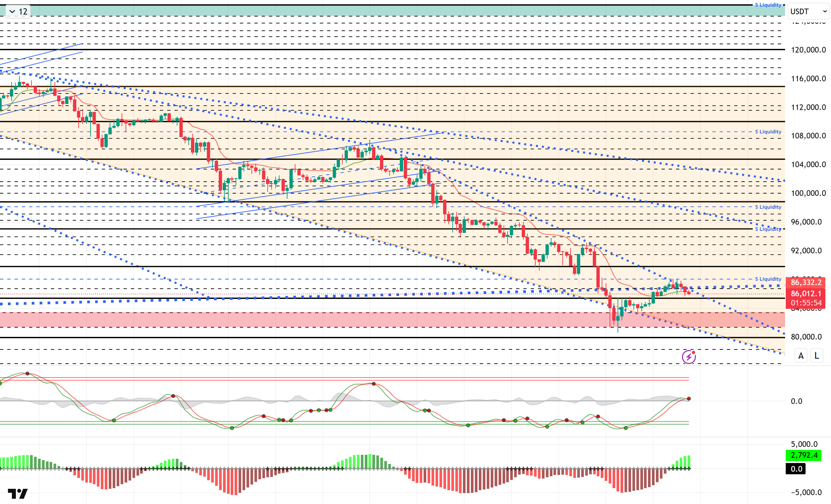Click the black 0.0 histogram baseline tag
The width and height of the screenshot is (831, 504).
796,469
